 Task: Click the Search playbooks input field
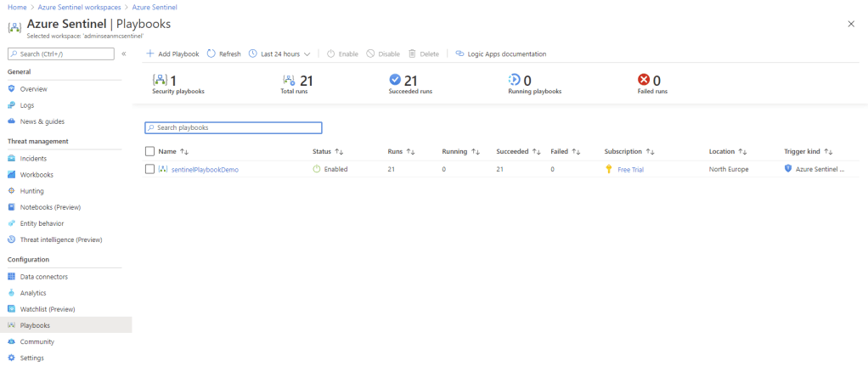tap(234, 127)
